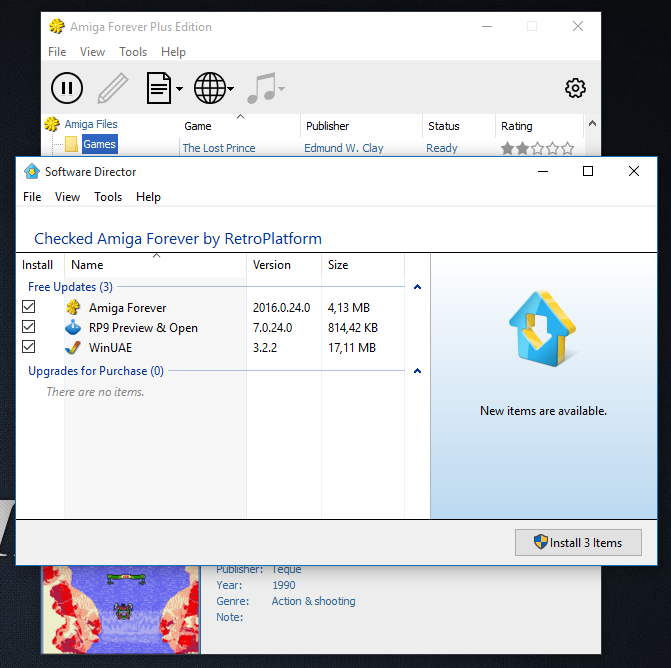The height and width of the screenshot is (668, 671).
Task: Minimize the Software Director window
Action: point(543,171)
